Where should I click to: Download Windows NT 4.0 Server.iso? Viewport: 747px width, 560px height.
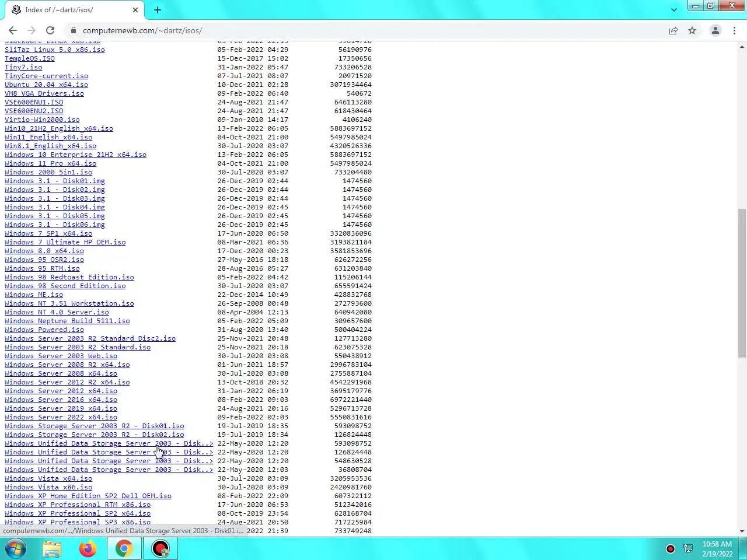57,312
